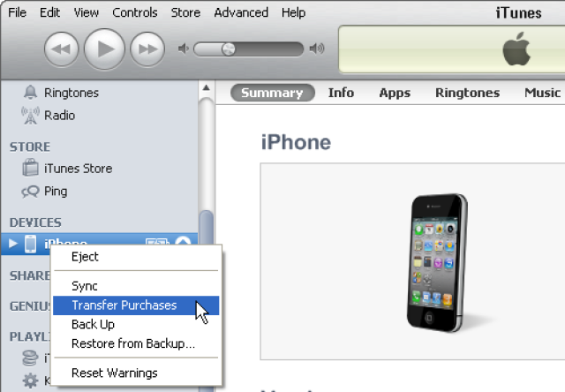Click the iPhone device icon in sidebar
Image resolution: width=565 pixels, height=392 pixels.
click(30, 244)
